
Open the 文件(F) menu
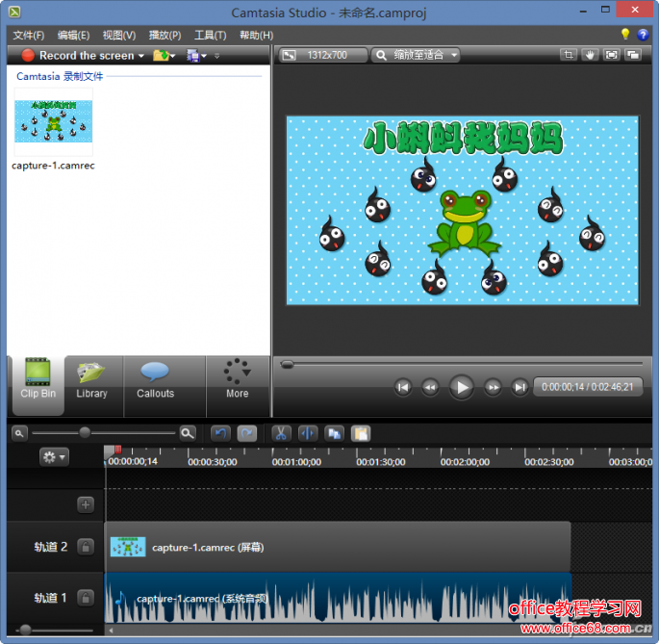(x=28, y=36)
